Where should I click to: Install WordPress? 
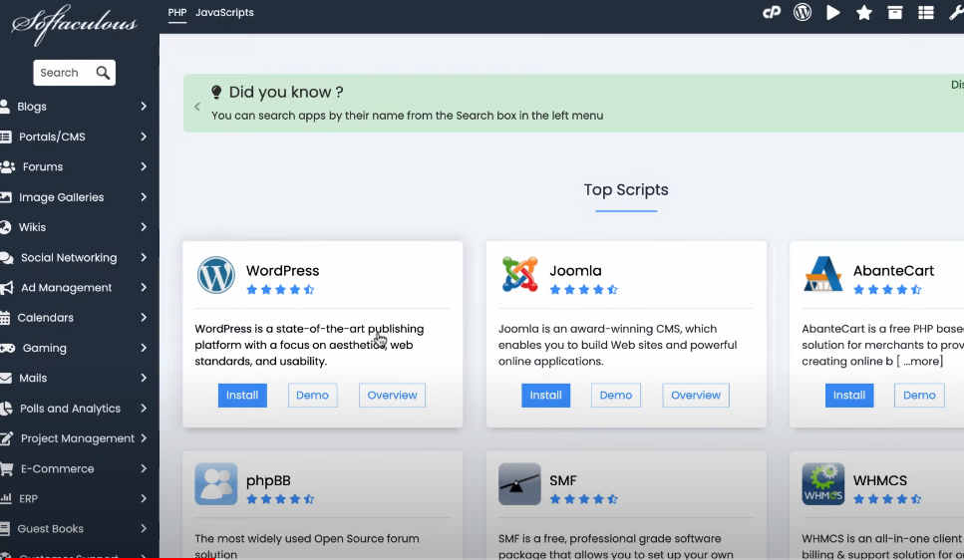click(x=242, y=396)
